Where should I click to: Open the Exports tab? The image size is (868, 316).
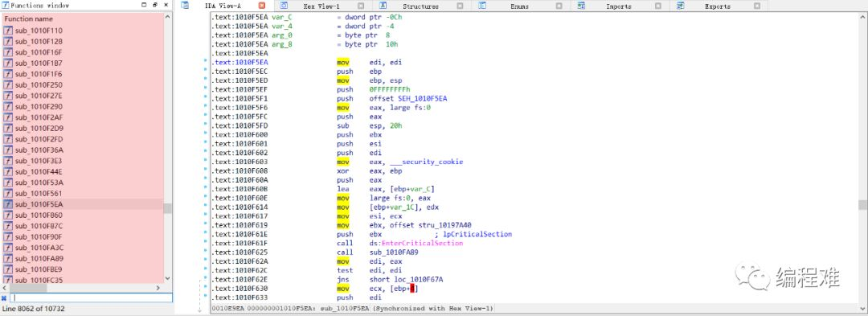click(x=718, y=6)
